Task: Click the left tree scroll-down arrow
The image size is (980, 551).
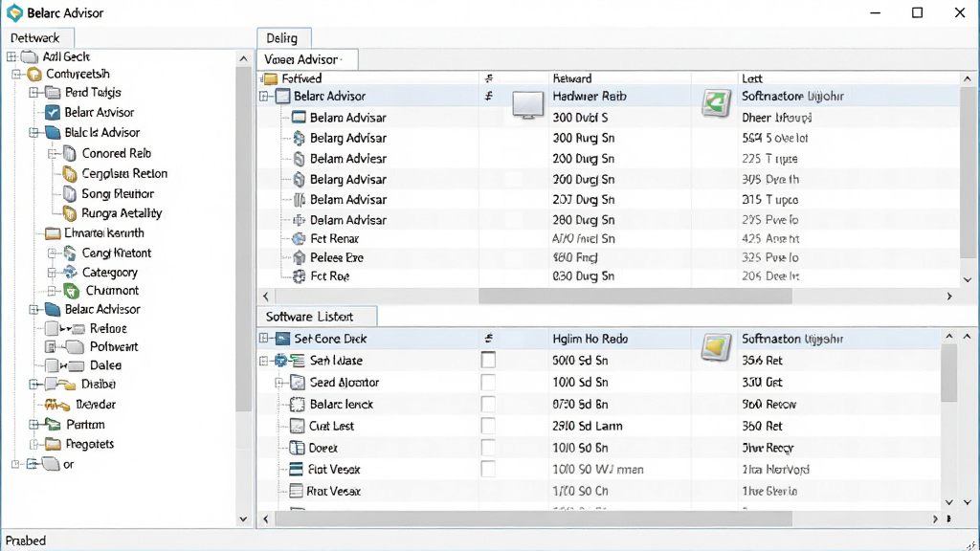Action: coord(243,519)
